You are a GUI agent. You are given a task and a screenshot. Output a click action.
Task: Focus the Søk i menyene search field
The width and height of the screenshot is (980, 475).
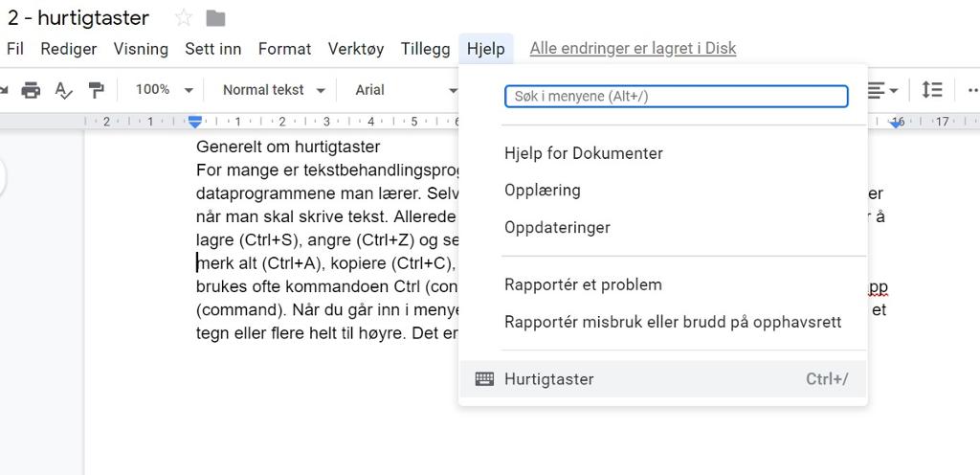pos(677,97)
